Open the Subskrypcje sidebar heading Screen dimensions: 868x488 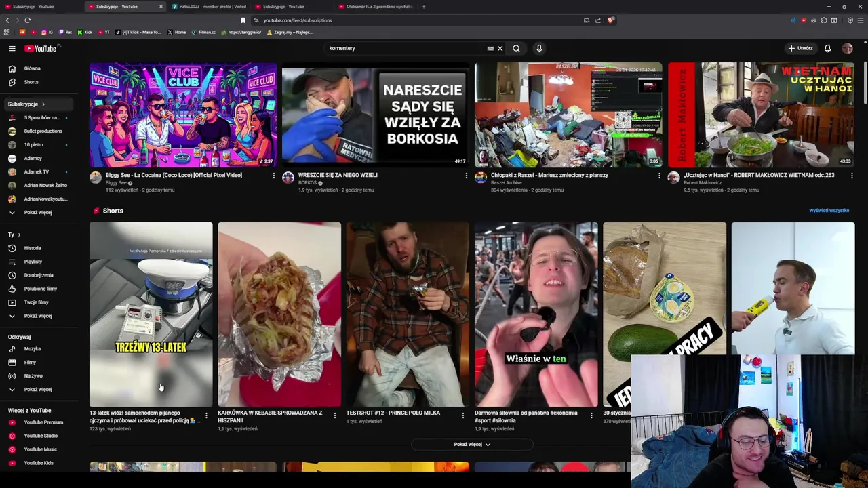click(x=37, y=104)
